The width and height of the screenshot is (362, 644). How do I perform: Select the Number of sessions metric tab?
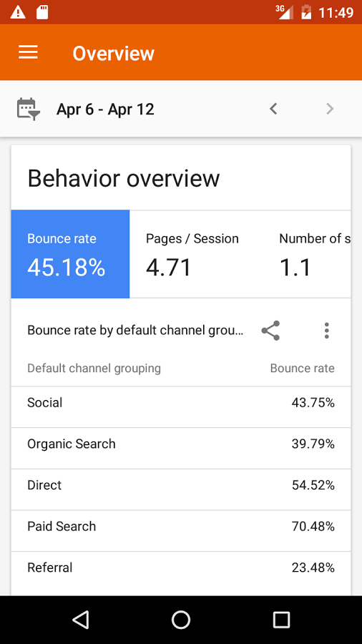click(x=314, y=254)
